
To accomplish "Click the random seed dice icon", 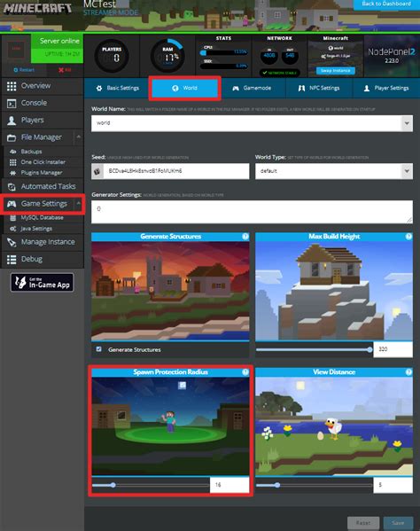I will coord(97,171).
